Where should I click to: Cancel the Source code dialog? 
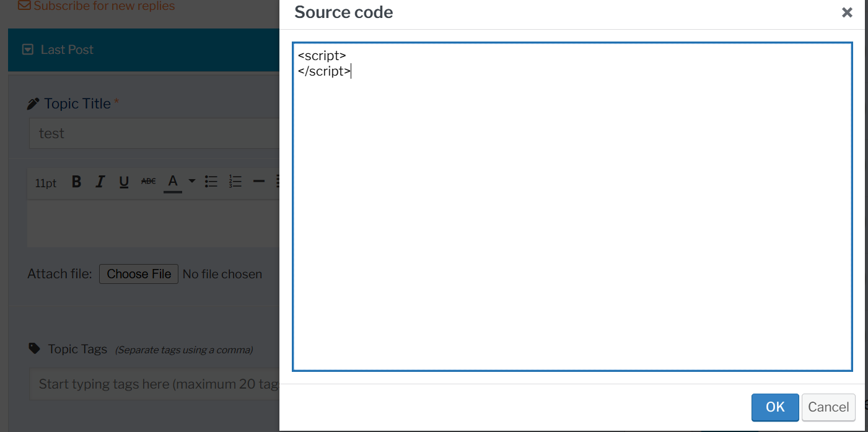pos(828,407)
